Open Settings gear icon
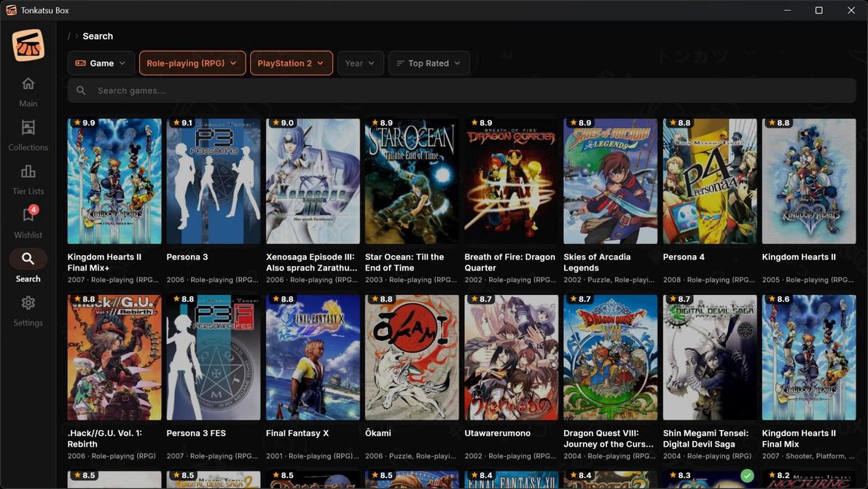The height and width of the screenshot is (489, 868). [x=28, y=303]
